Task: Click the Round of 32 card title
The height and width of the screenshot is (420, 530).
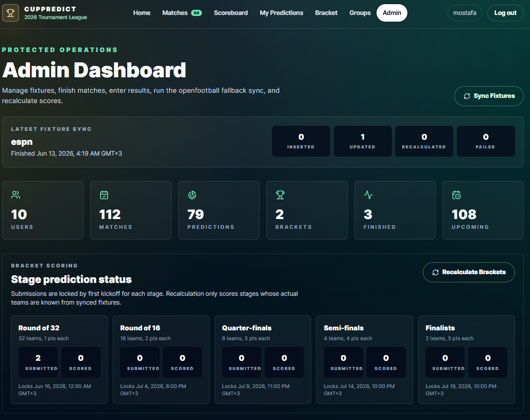Action: pyautogui.click(x=39, y=328)
